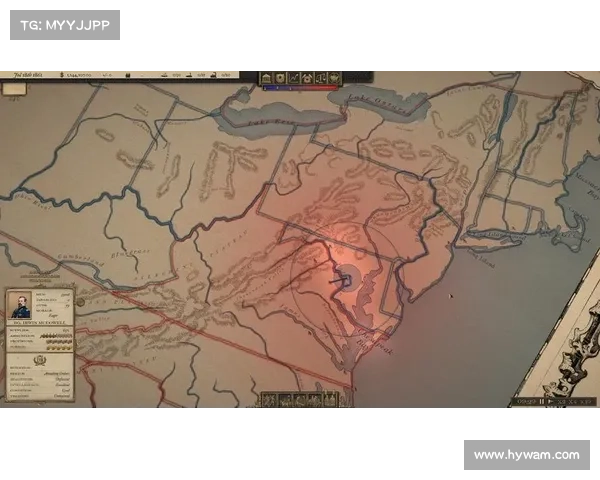Open the shield emblem panel in top bar
This screenshot has height=480, width=600.
[x=280, y=78]
